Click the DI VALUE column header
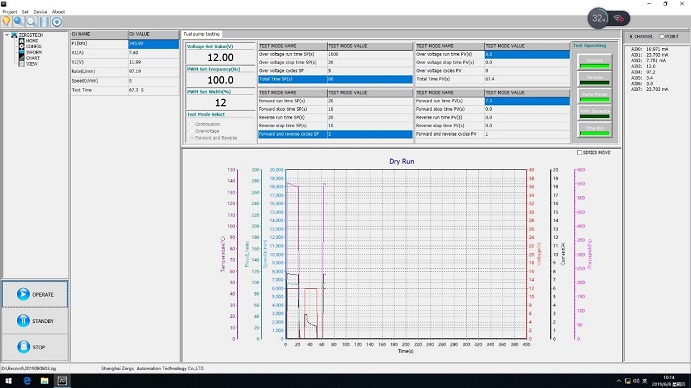This screenshot has width=691, height=388. click(x=153, y=34)
